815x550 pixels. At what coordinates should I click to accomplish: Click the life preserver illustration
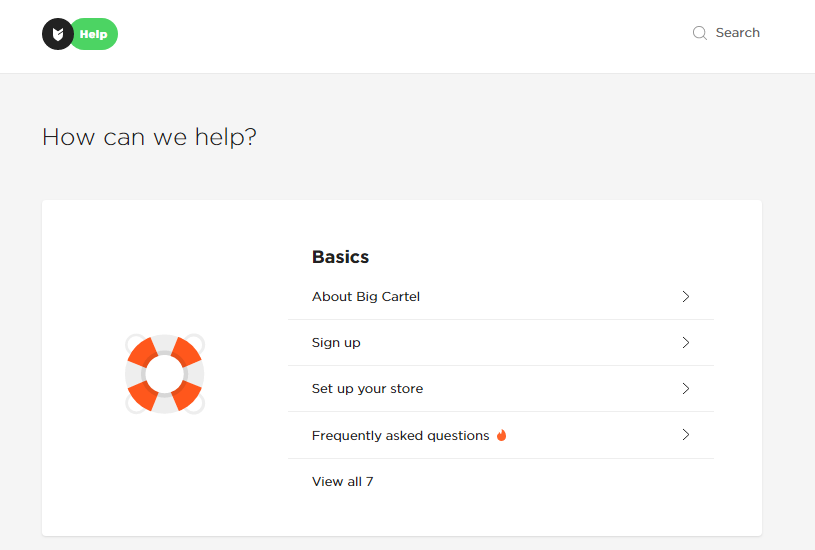coord(165,374)
